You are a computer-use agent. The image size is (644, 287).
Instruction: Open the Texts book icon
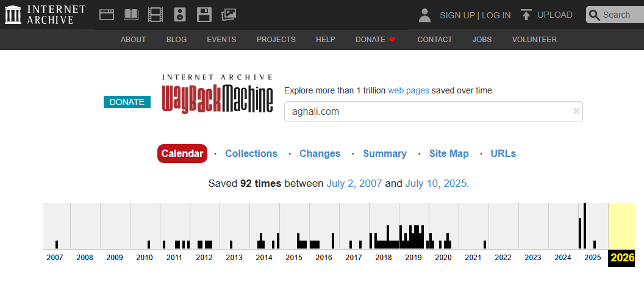[131, 15]
